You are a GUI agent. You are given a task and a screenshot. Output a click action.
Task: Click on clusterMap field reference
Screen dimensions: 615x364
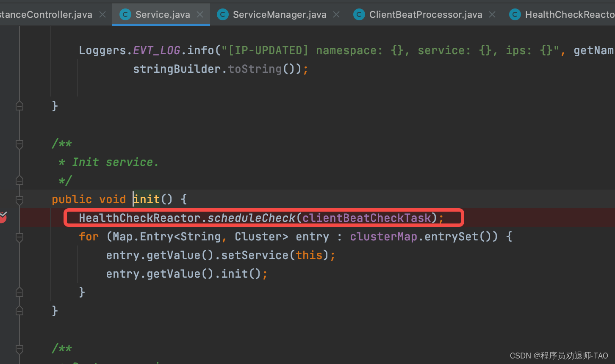coord(383,237)
